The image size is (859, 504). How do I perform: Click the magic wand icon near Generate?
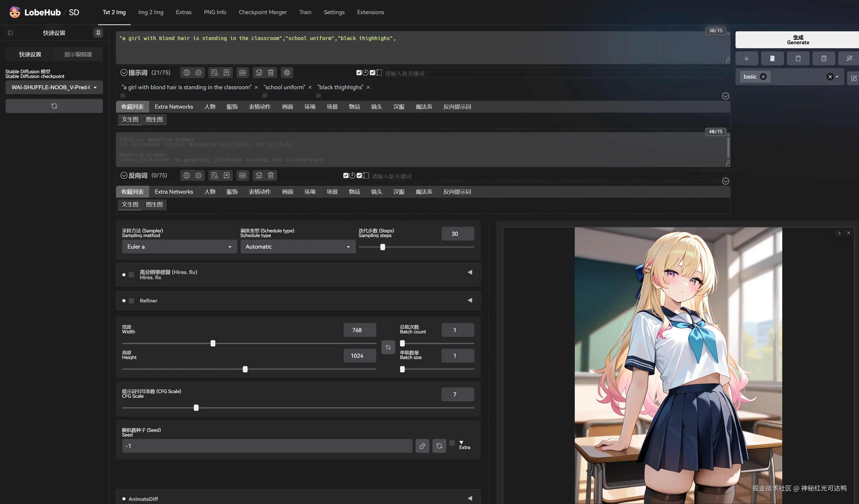click(x=849, y=58)
